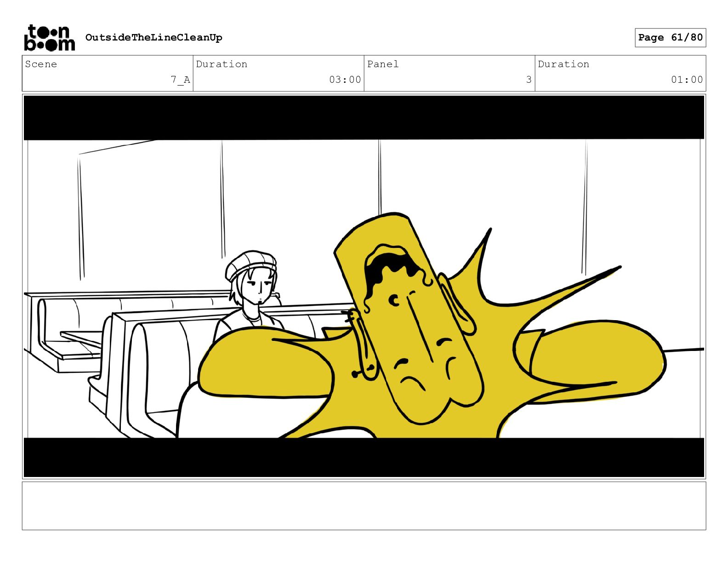This screenshot has height=563, width=728.
Task: Select the OutsideTheLineCleanUp project title
Action: pyautogui.click(x=154, y=38)
